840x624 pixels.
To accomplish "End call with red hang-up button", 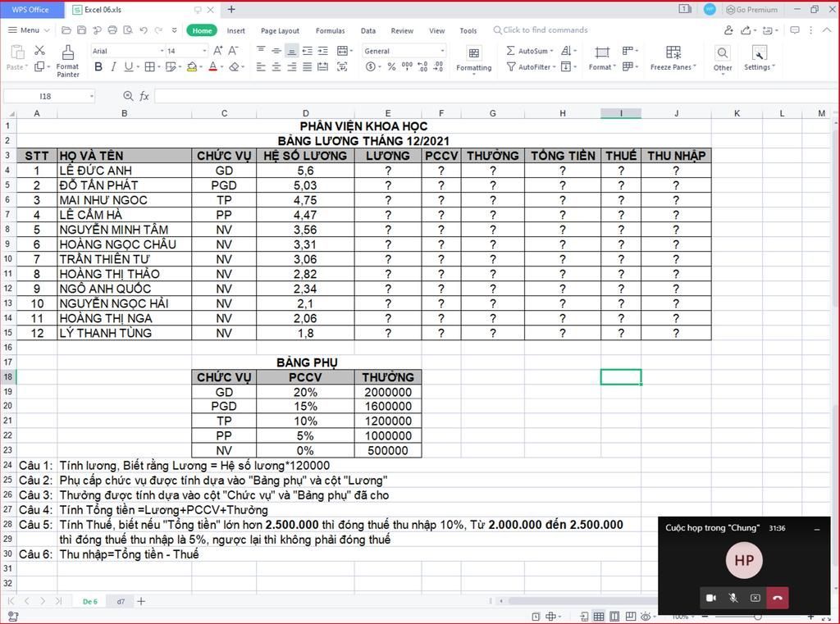I will pyautogui.click(x=778, y=598).
